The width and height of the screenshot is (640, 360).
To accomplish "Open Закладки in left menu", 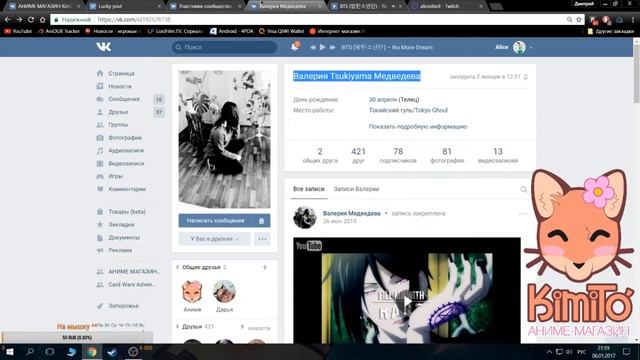I will tap(121, 224).
